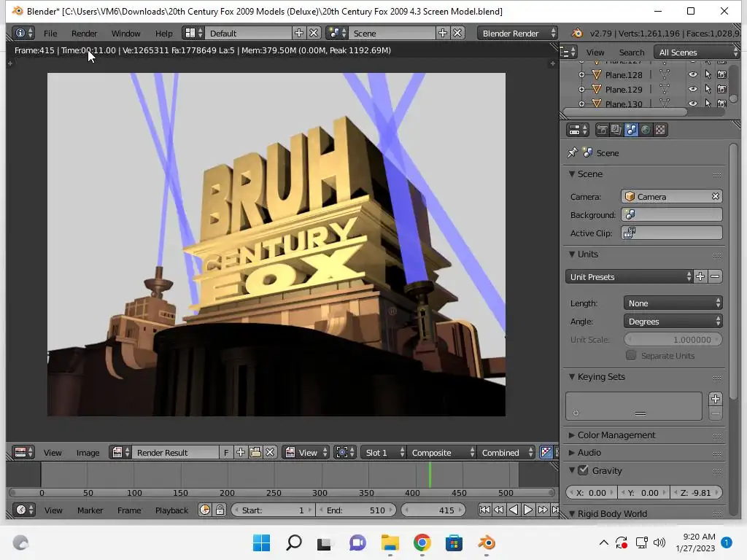Create a new image with plus icon
This screenshot has width=747, height=560.
coord(241,452)
